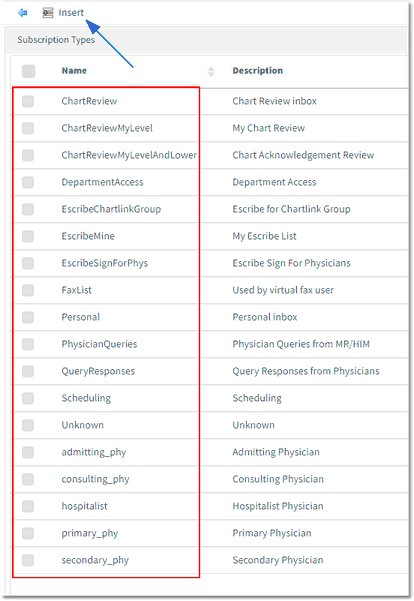Viewport: 414px width, 601px height.
Task: Click the Insert button label
Action: tap(71, 13)
